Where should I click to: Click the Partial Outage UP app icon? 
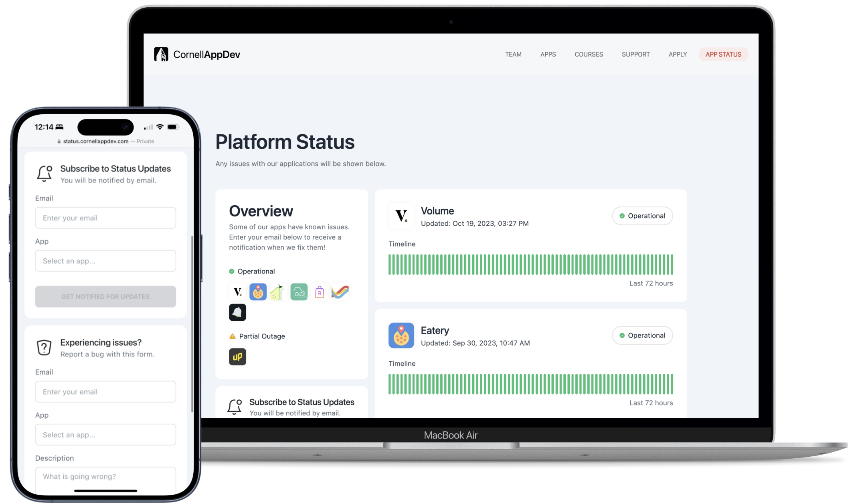click(x=237, y=356)
